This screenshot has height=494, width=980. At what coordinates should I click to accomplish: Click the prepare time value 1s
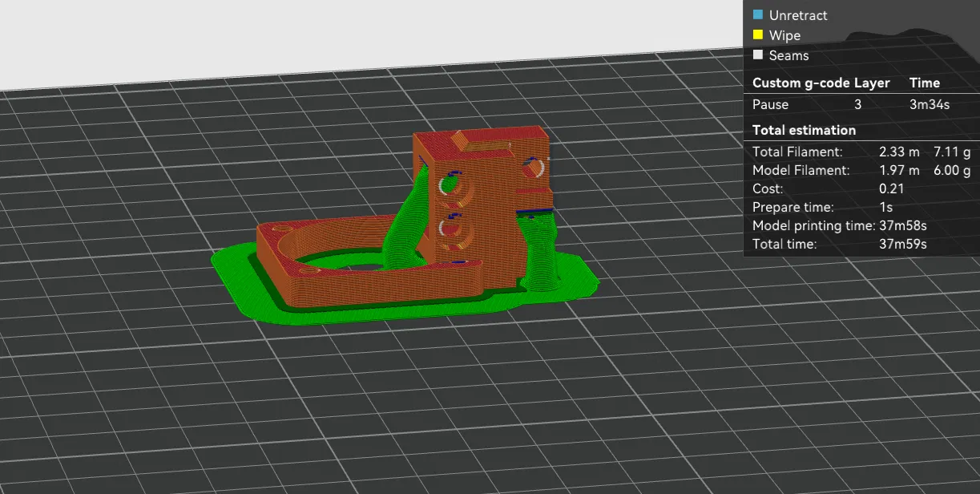coord(885,207)
